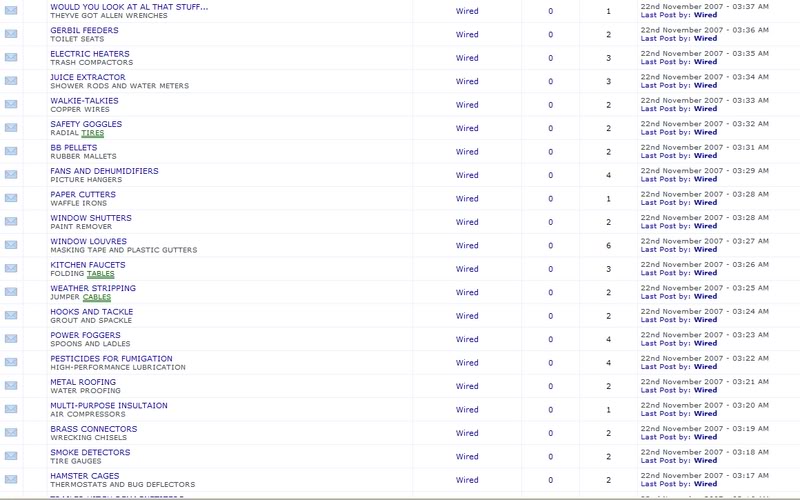Open the WALKIE-TALKIES thread
The width and height of the screenshot is (800, 500).
[x=84, y=101]
